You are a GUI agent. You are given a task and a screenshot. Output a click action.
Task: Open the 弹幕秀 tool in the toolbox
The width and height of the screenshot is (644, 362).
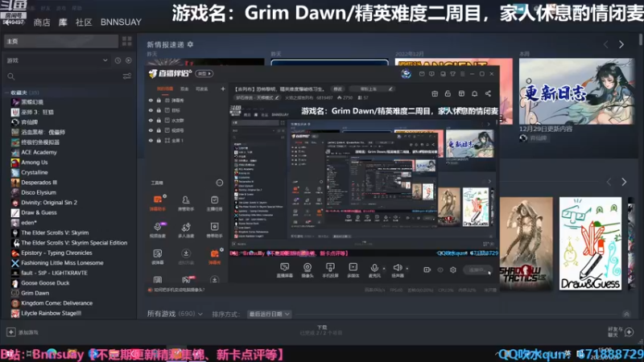214,257
